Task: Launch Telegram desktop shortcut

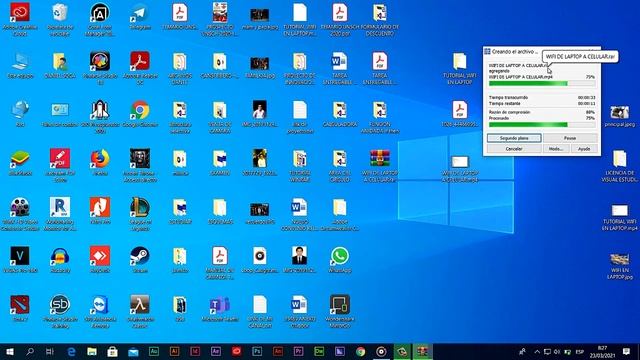Action: (140, 16)
